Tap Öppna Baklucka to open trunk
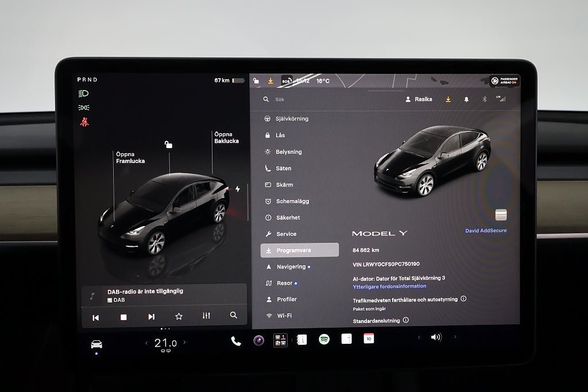This screenshot has width=588, height=392. pos(226,138)
